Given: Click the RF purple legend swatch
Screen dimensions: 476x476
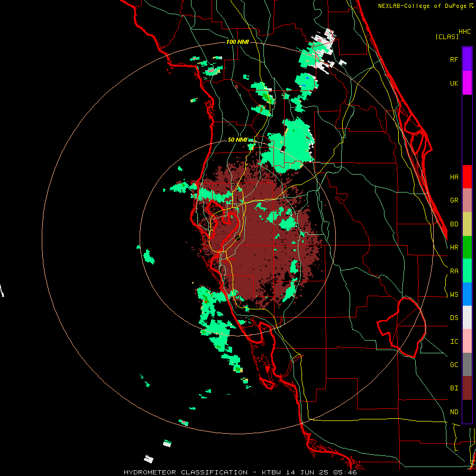Looking at the screenshot, I should 467,59.
